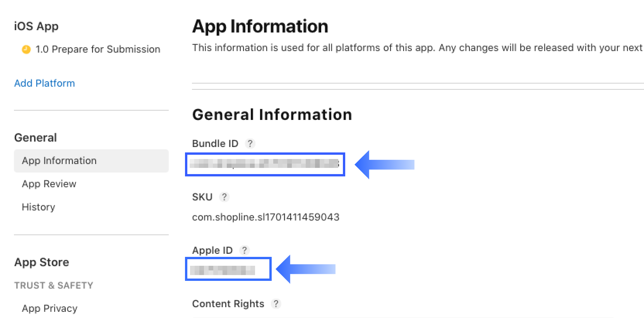
Task: Click the SKU value com.shopline.sl1701411459043
Action: coord(265,217)
